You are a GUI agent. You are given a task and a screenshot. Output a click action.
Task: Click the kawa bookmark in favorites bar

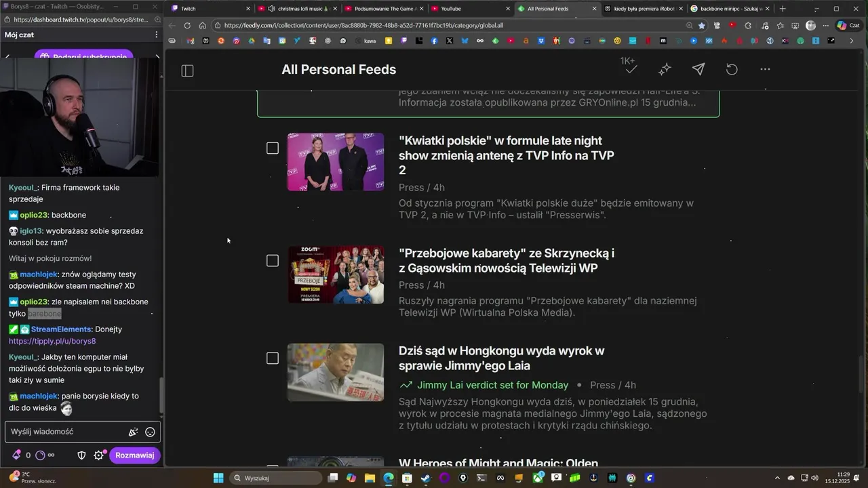pyautogui.click(x=366, y=41)
